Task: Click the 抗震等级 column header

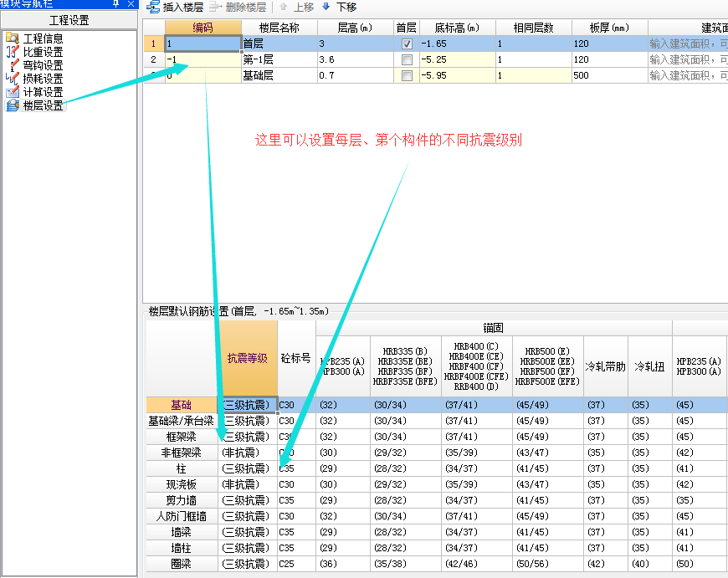Action: tap(248, 358)
